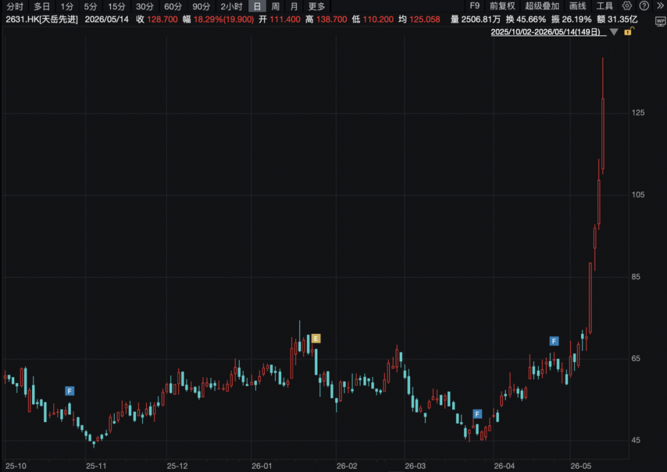The width and height of the screenshot is (667, 472).
Task: Switch to the 周 weekly interval
Action: 275,6
